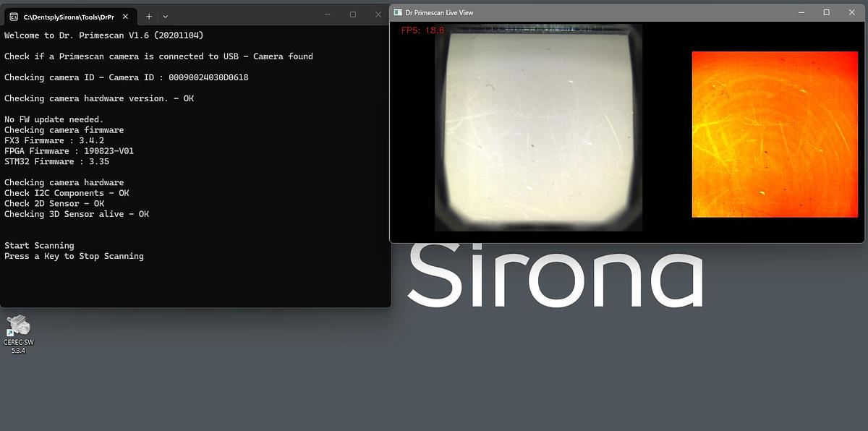Click the 'Press a Key to Stop Scanning' line

point(74,256)
